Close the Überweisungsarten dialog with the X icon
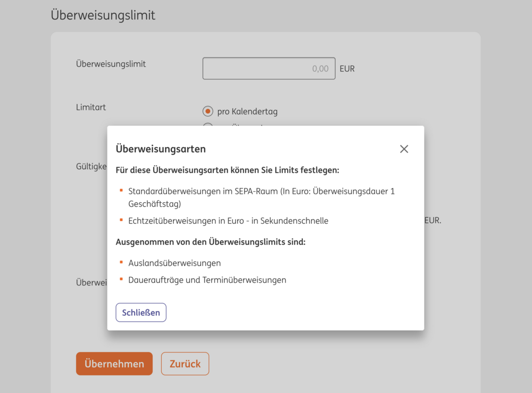 point(404,149)
